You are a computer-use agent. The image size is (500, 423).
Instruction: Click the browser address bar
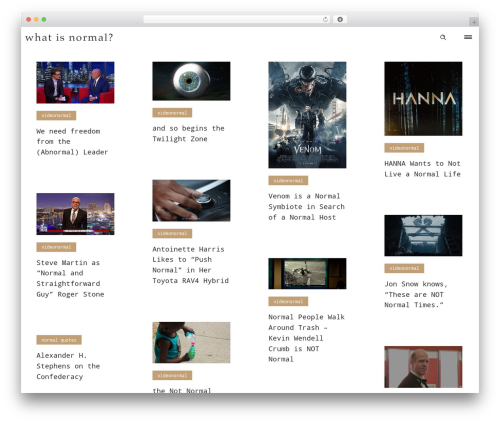point(236,19)
